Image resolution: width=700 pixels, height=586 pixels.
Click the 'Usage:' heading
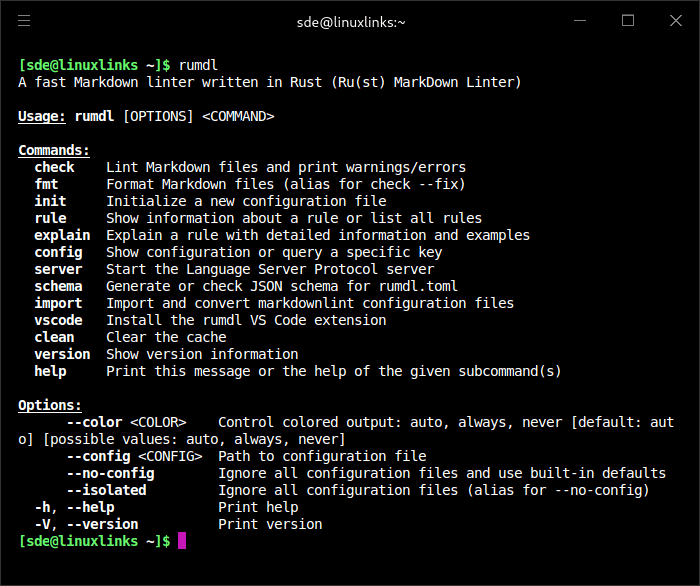42,116
